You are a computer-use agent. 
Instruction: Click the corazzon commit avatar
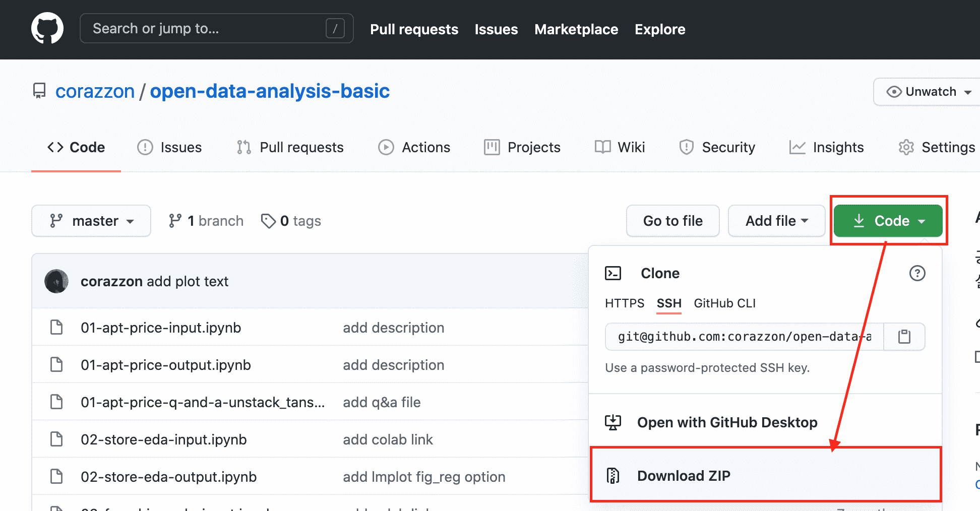coord(56,281)
